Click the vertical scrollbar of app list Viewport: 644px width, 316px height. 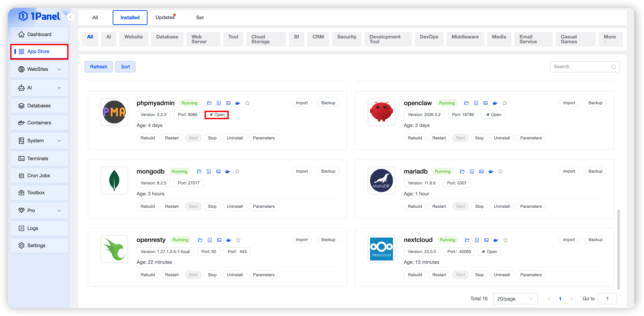[x=618, y=249]
